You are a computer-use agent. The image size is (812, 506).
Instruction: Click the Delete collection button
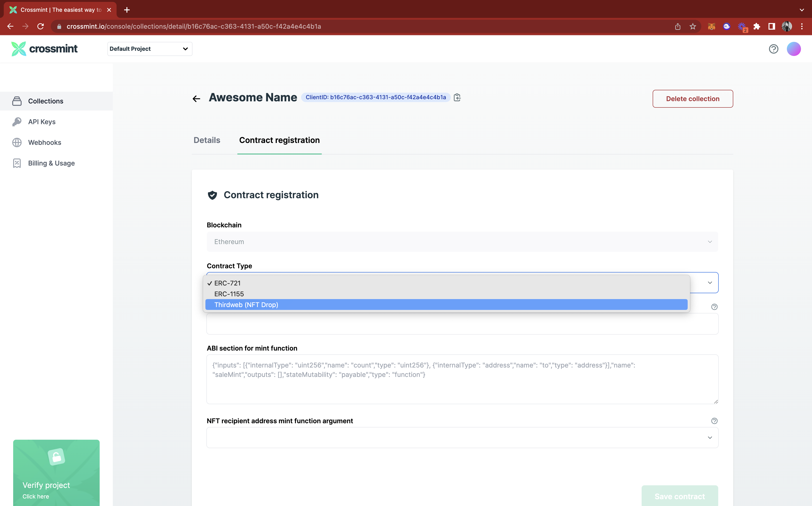[693, 99]
